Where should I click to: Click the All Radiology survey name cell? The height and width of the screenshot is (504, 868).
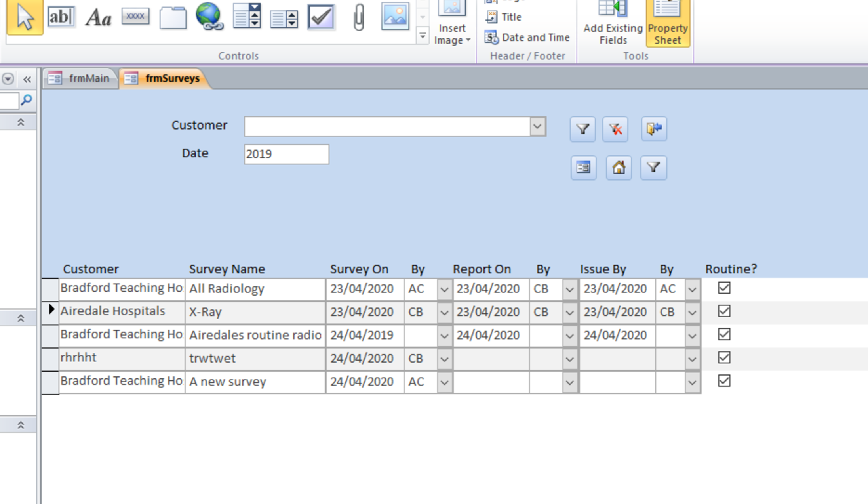pyautogui.click(x=255, y=289)
